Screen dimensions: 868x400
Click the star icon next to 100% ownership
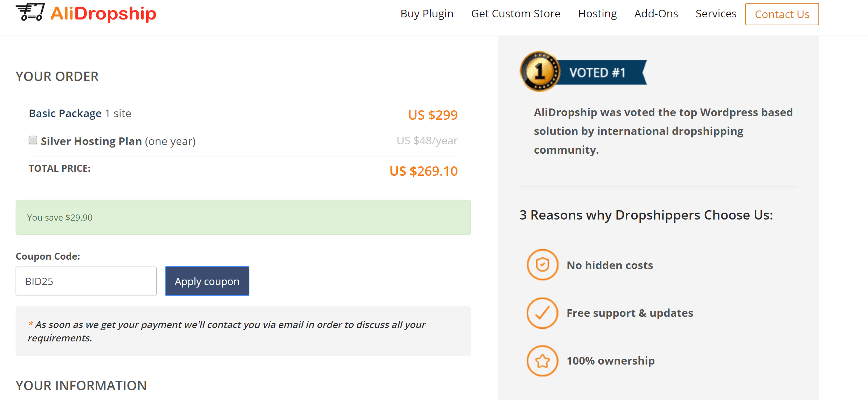click(x=542, y=361)
